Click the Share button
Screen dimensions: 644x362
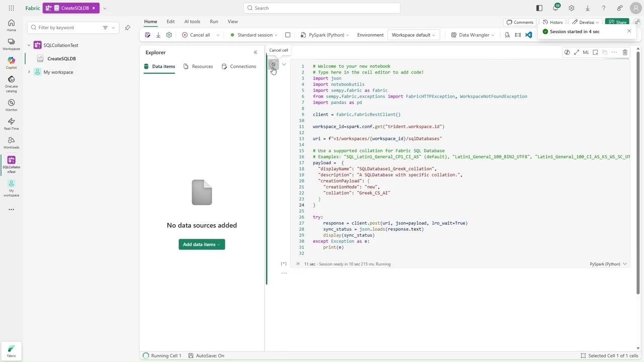pos(617,22)
